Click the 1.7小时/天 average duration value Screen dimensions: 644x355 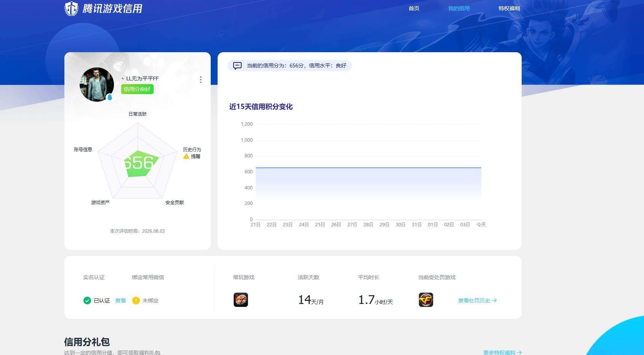pyautogui.click(x=375, y=300)
